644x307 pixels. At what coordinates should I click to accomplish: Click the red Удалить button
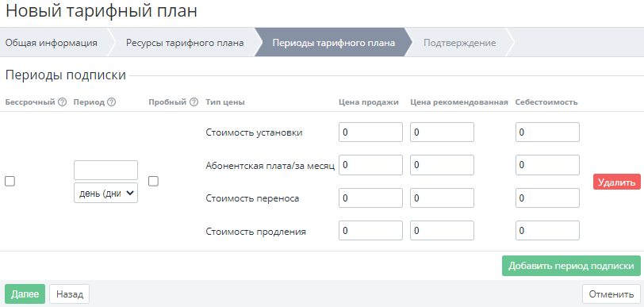pos(616,182)
